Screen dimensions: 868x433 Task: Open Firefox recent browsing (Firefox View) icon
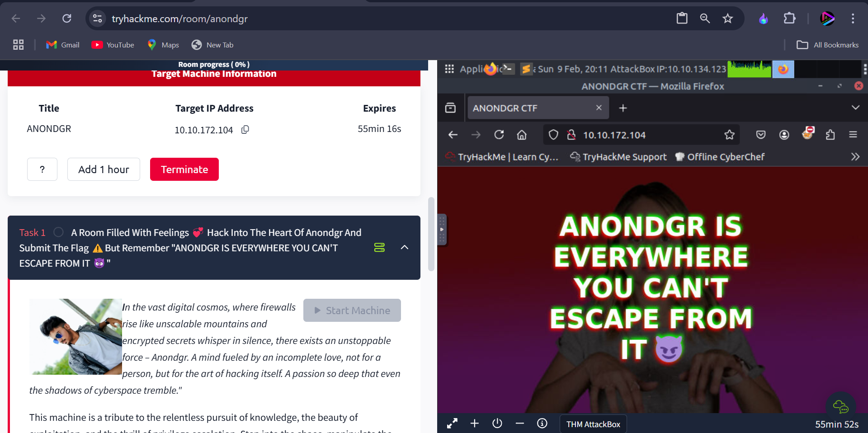[x=450, y=108]
